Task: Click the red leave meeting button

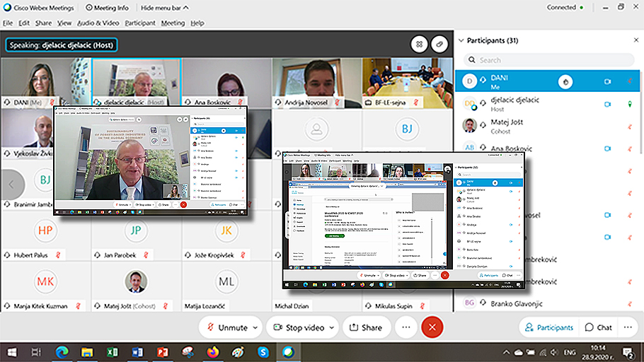Action: pyautogui.click(x=432, y=327)
